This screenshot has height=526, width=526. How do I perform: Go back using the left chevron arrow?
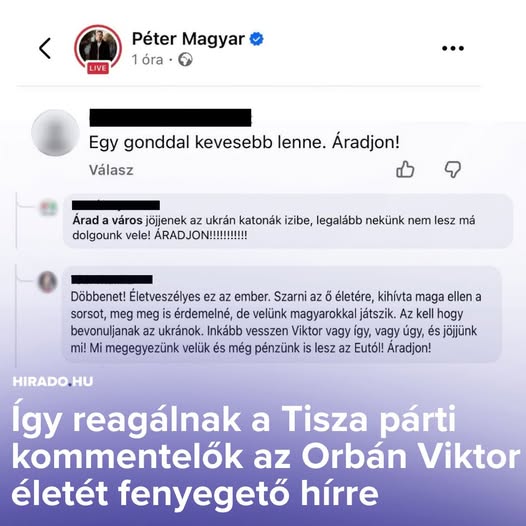(45, 48)
